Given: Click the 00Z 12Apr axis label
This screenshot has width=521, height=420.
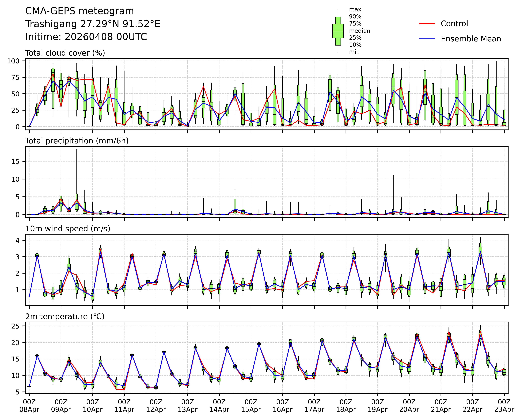Looking at the screenshot, I should point(156,406).
